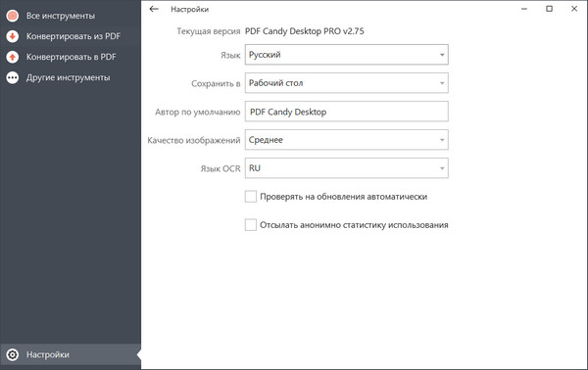This screenshot has height=370, width=588.
Task: Open Все инструменты menu item
Action: coord(61,16)
